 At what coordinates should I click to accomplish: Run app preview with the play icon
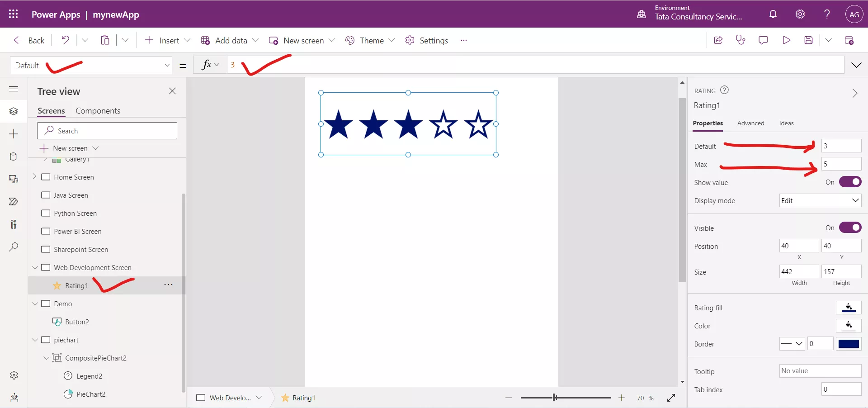tap(786, 40)
